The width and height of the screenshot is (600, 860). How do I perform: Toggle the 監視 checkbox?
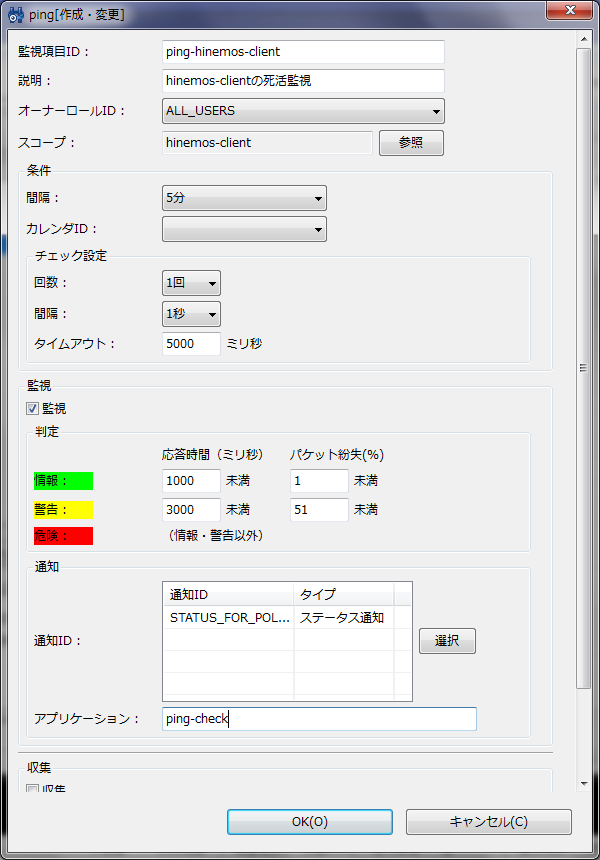coord(32,409)
